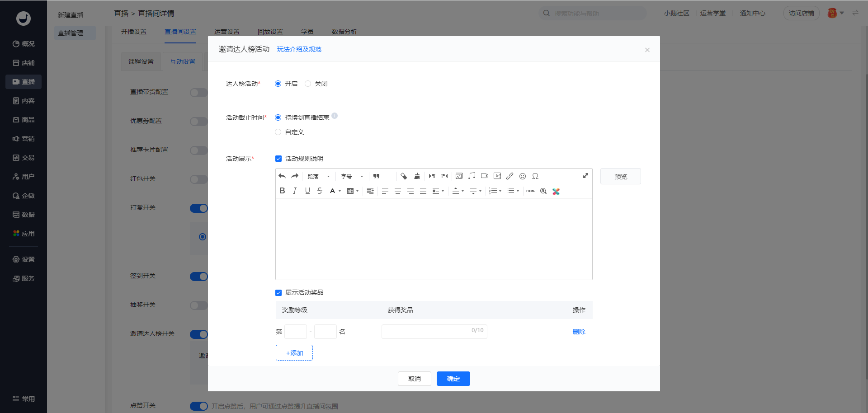Open the 玩法介绍及规范 link
Image resolution: width=868 pixels, height=413 pixels.
tap(299, 49)
